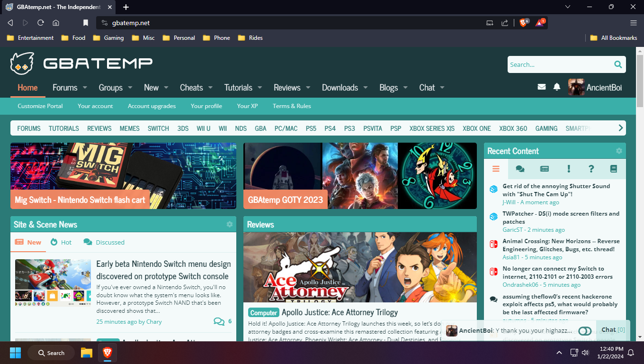The height and width of the screenshot is (364, 644).
Task: Open Account upgrades link
Action: coord(152,106)
